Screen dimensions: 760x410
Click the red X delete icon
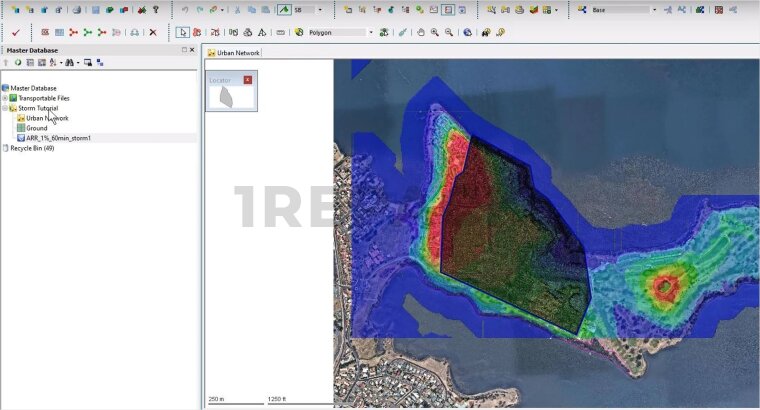[153, 32]
